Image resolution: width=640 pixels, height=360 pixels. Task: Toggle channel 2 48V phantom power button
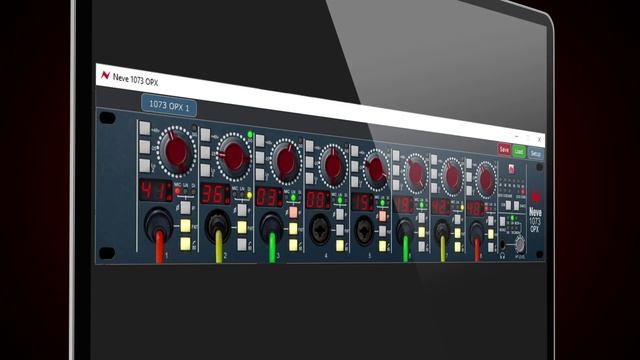point(206,135)
